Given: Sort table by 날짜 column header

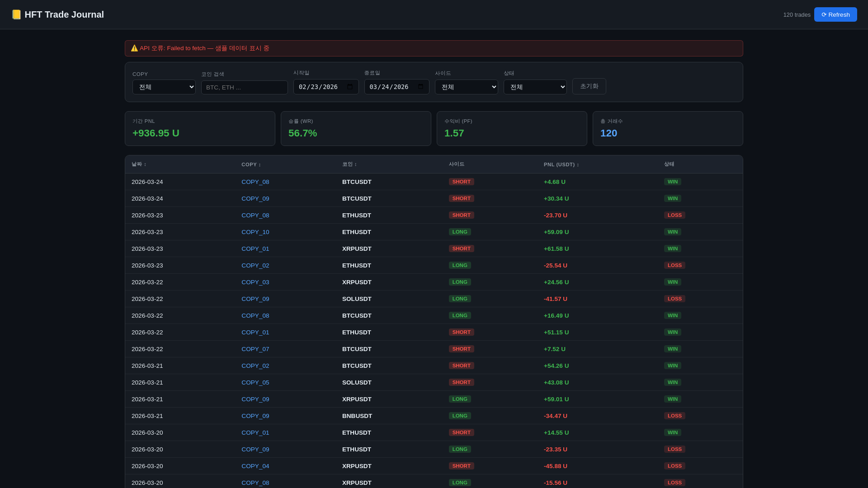Looking at the screenshot, I should click(139, 164).
